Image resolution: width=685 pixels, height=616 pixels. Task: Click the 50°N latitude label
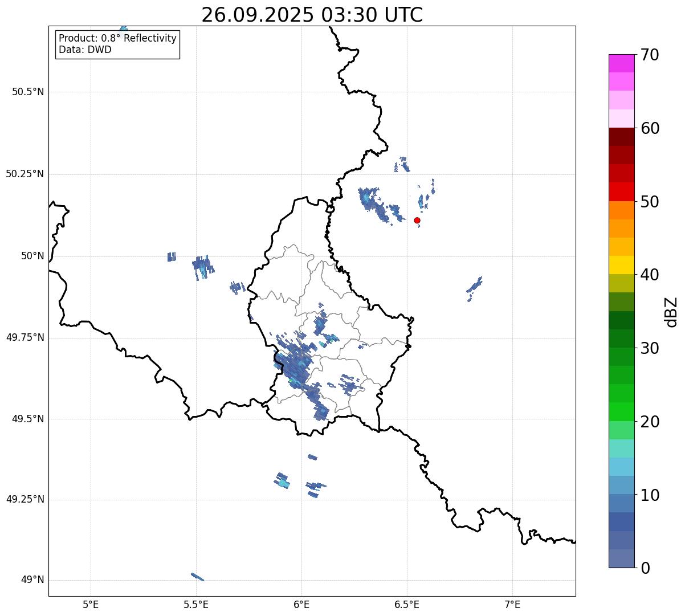[32, 256]
